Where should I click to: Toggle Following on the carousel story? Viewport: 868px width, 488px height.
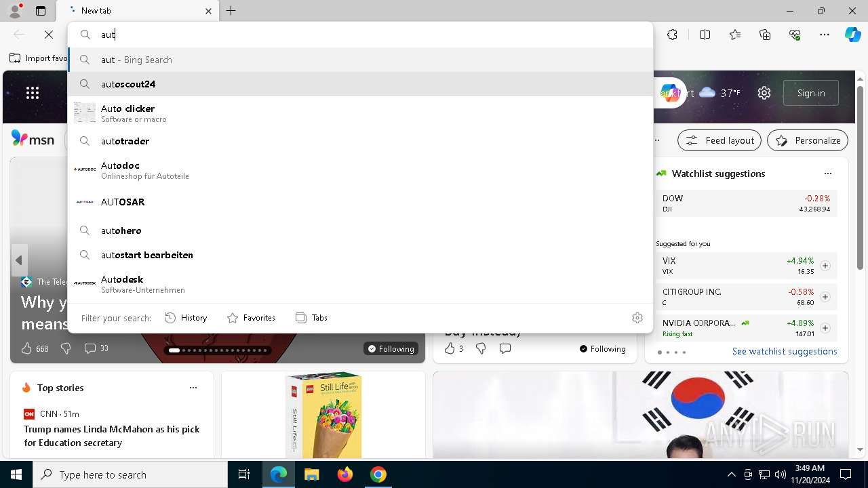[x=391, y=348]
